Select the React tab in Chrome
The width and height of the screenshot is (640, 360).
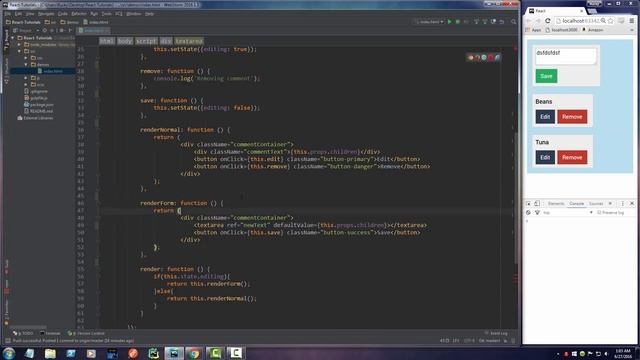[555, 11]
